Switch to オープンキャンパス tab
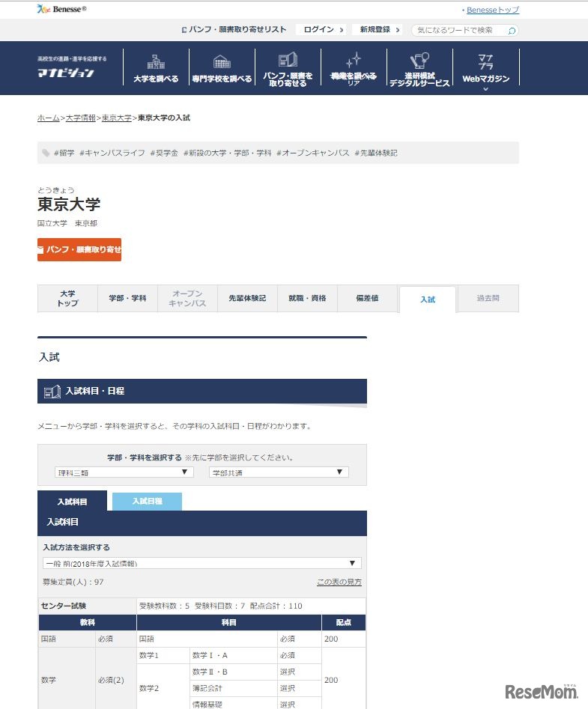The image size is (588, 709). (x=187, y=299)
